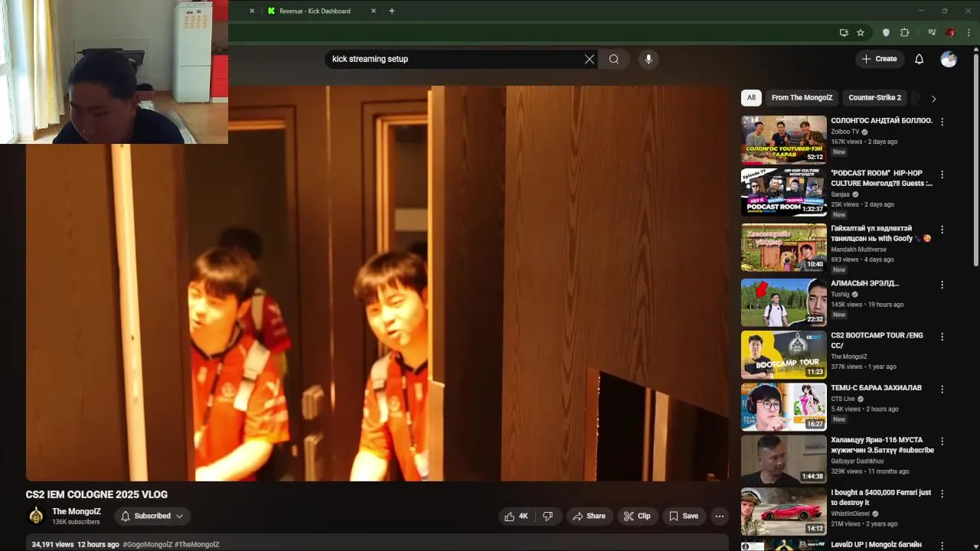Open options for CS2 BOOTCAMP TOUR video
Screen dimensions: 980x551
click(942, 337)
